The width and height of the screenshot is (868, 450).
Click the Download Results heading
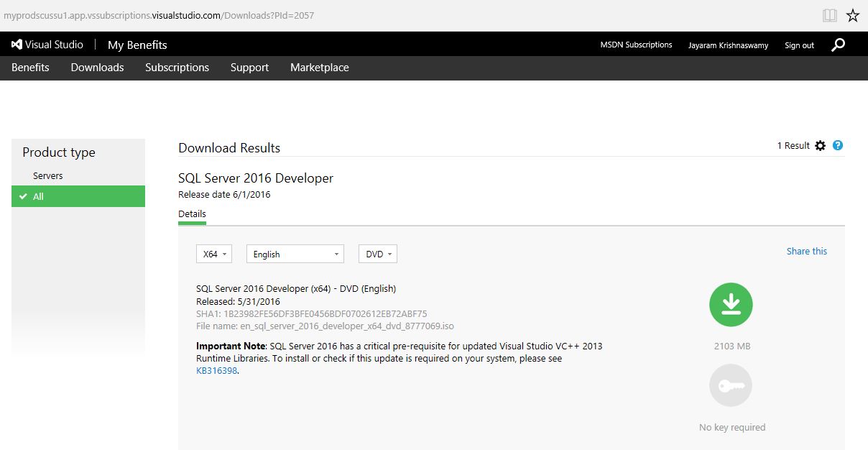coord(229,147)
